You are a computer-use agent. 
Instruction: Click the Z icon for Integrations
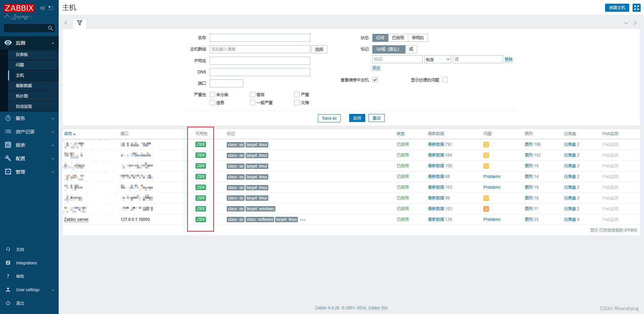click(x=8, y=263)
